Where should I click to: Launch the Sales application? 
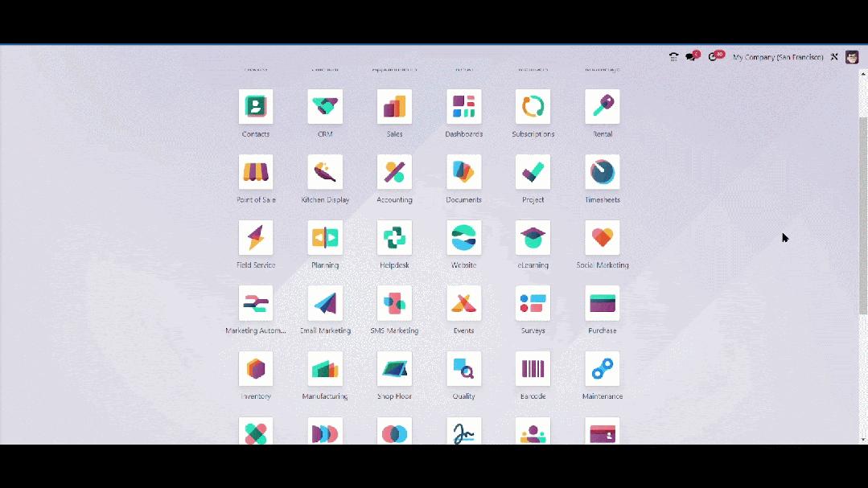(394, 105)
